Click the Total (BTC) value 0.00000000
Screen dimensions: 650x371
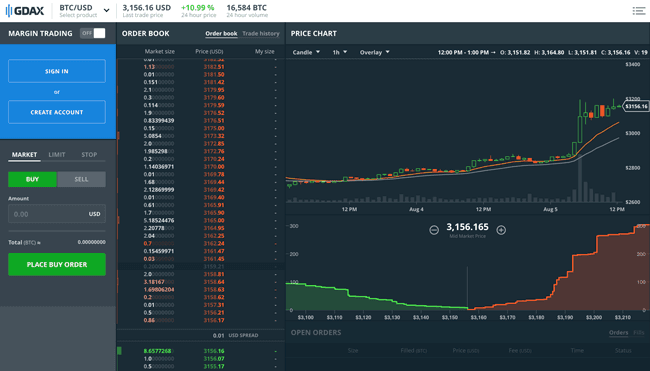[92, 242]
